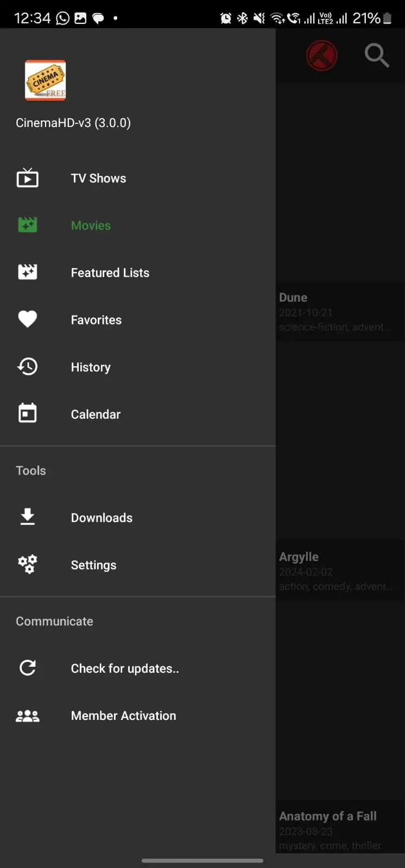Tap the Calendar icon
The width and height of the screenshot is (405, 868).
click(28, 413)
